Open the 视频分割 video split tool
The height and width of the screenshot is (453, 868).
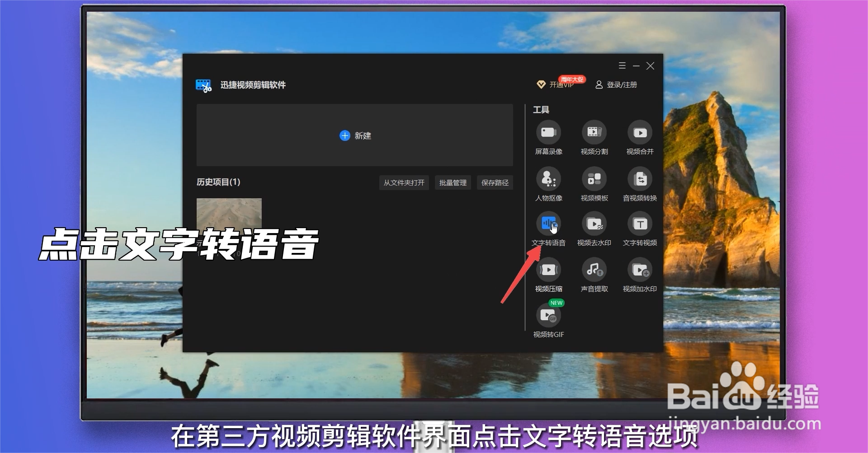[x=594, y=132]
